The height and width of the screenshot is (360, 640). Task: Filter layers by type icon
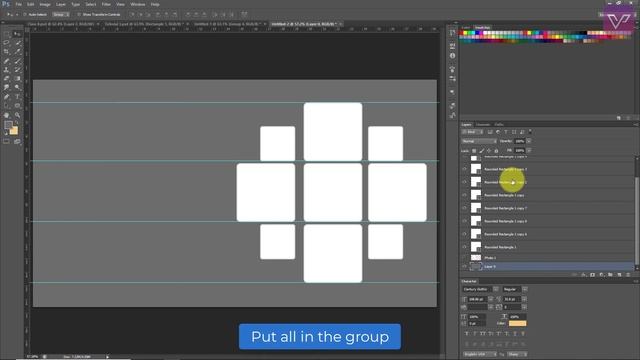(x=506, y=132)
